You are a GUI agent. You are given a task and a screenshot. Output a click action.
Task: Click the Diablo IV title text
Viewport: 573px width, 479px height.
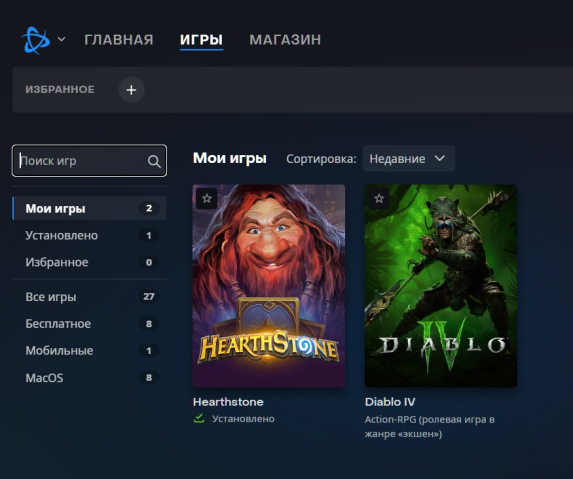390,402
